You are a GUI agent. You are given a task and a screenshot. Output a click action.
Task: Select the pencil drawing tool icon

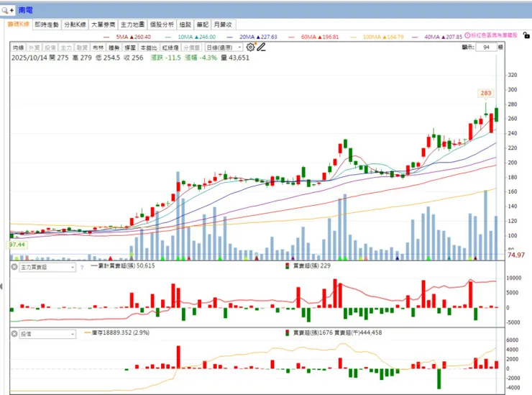click(x=261, y=47)
